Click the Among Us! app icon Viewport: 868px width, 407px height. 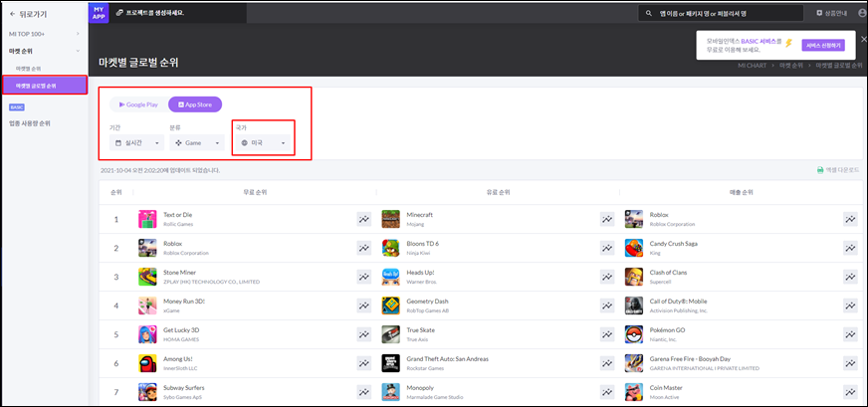pyautogui.click(x=147, y=363)
